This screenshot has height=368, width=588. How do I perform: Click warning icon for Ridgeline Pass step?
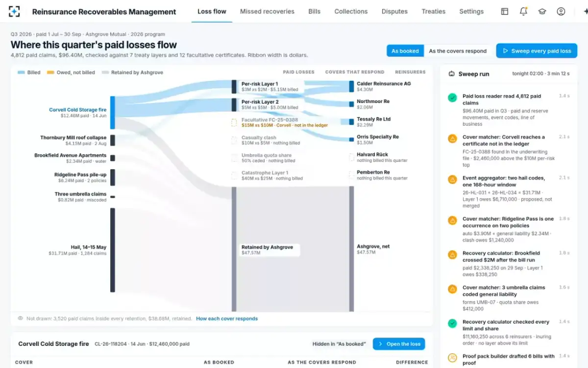[x=452, y=220]
